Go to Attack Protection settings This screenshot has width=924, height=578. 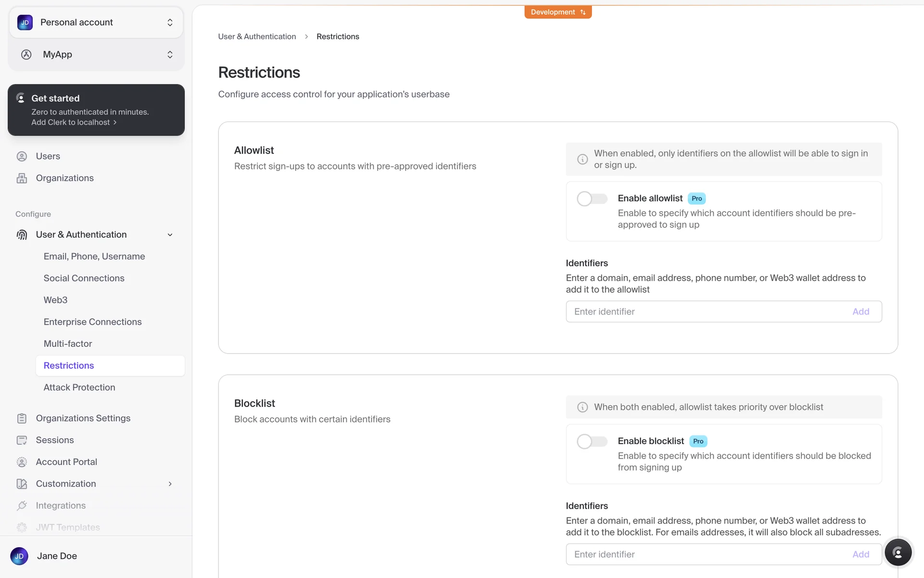[x=79, y=387]
